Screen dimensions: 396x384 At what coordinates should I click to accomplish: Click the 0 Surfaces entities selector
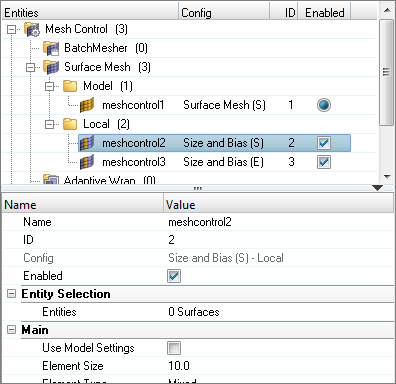pyautogui.click(x=280, y=312)
